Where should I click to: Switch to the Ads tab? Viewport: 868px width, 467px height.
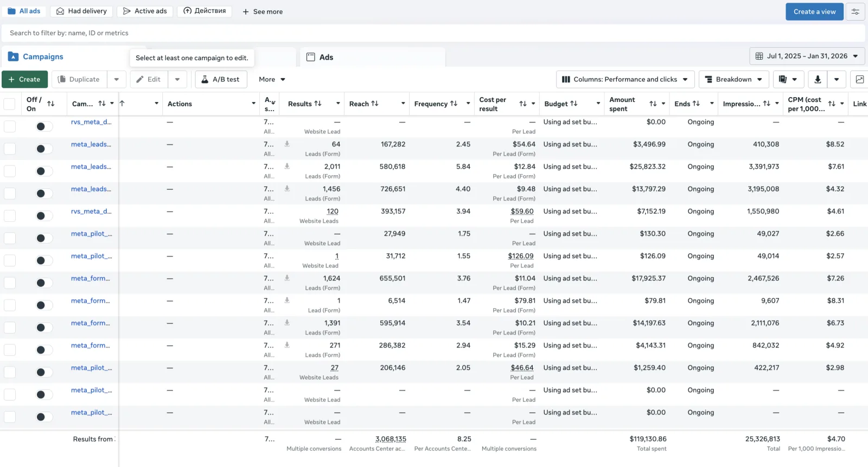point(372,57)
